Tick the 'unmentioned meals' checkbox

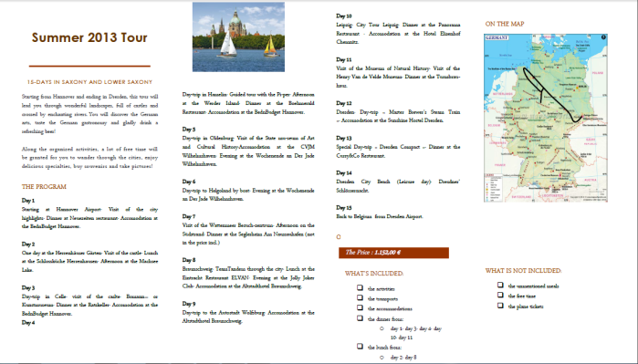pos(500,286)
